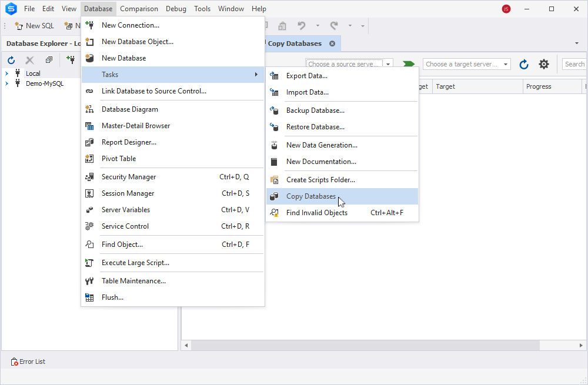Close the Copy Databases tab
This screenshot has width=588, height=385.
332,43
